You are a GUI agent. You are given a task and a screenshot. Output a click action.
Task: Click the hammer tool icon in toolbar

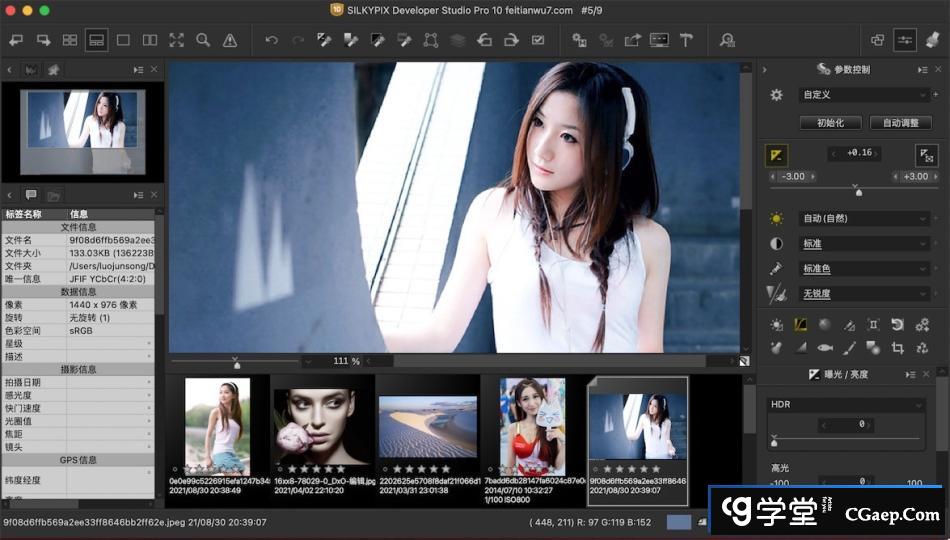686,40
